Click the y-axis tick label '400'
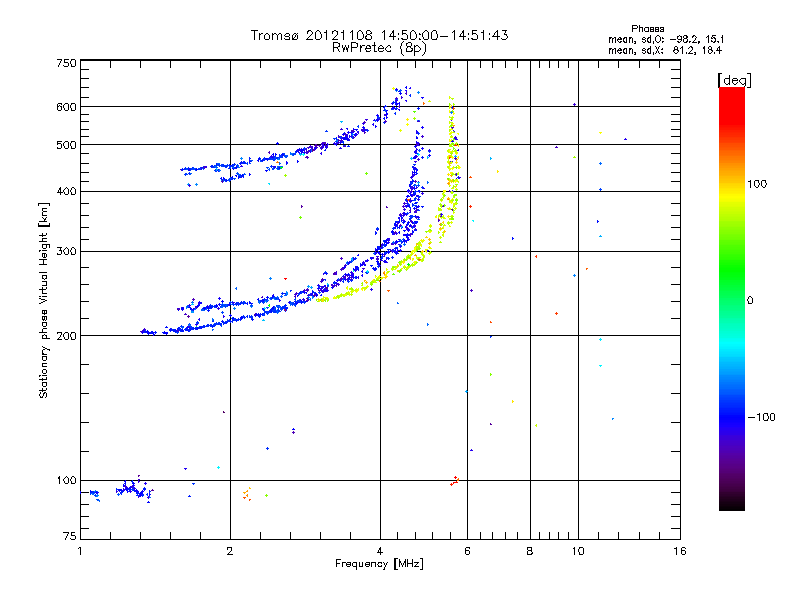800x600 pixels. point(66,191)
